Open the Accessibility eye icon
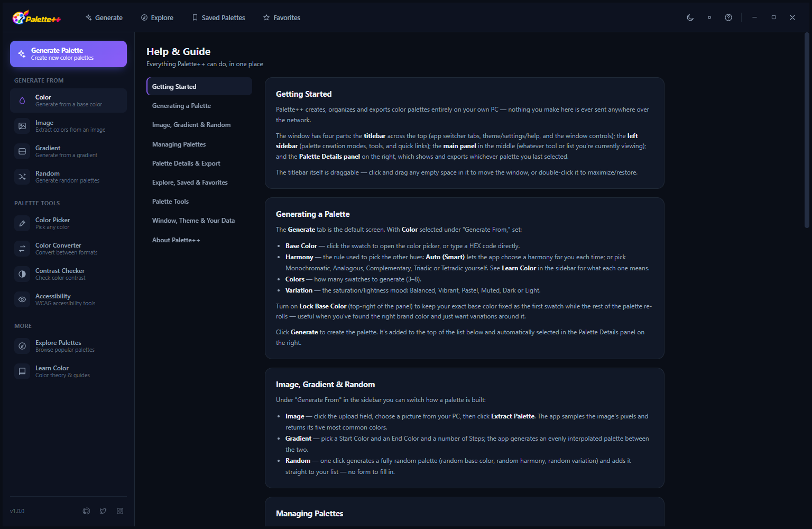This screenshot has height=529, width=812. (x=22, y=299)
